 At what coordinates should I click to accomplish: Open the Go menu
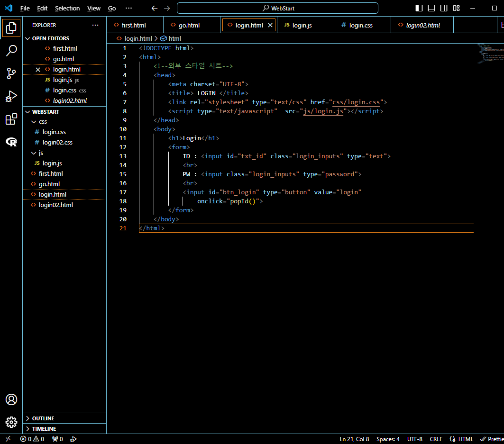click(x=112, y=9)
